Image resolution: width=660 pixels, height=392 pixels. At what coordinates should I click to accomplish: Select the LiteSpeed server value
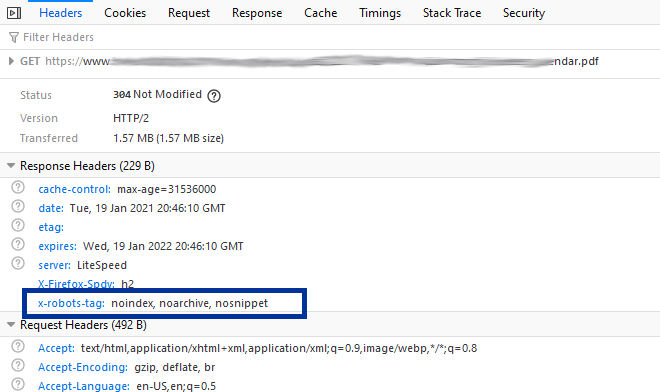point(102,265)
